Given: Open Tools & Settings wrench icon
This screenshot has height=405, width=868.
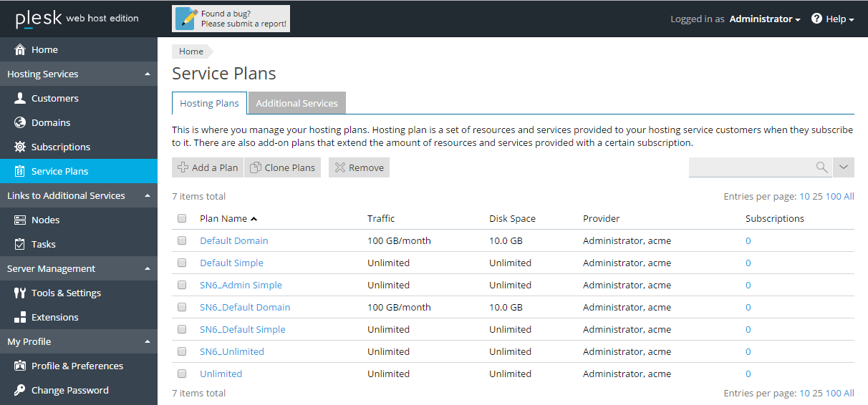Looking at the screenshot, I should [20, 293].
